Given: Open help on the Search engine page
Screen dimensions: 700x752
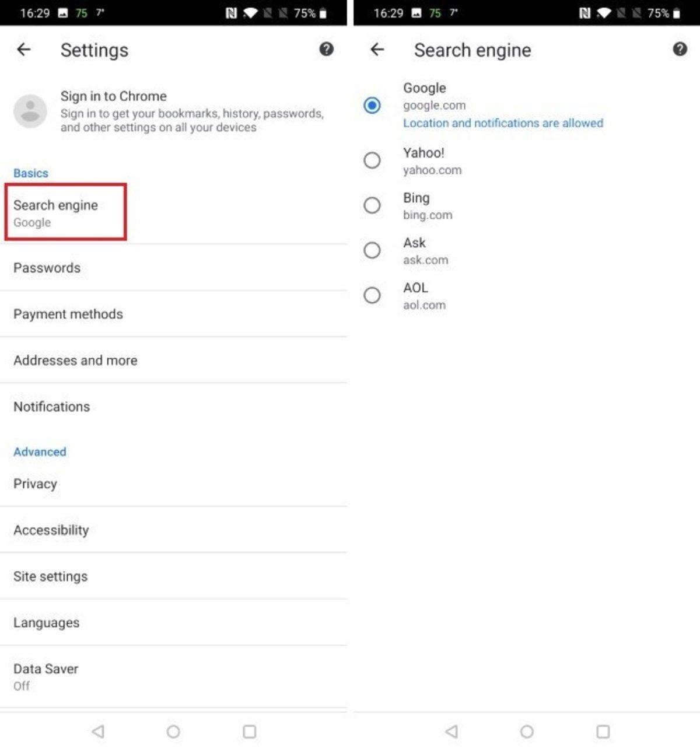Looking at the screenshot, I should (679, 50).
